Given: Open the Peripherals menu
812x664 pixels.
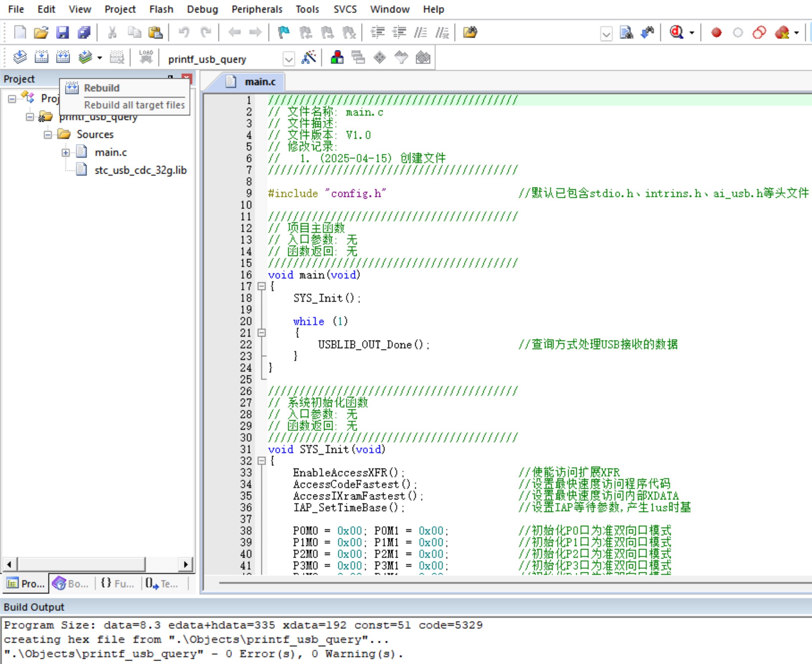Looking at the screenshot, I should click(x=257, y=9).
